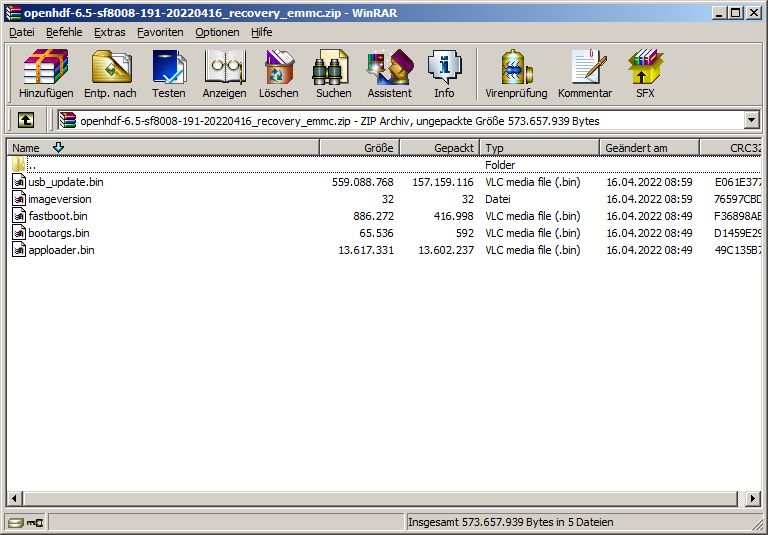Click the usb_update.bin file icon
This screenshot has height=535, width=768.
[19, 182]
